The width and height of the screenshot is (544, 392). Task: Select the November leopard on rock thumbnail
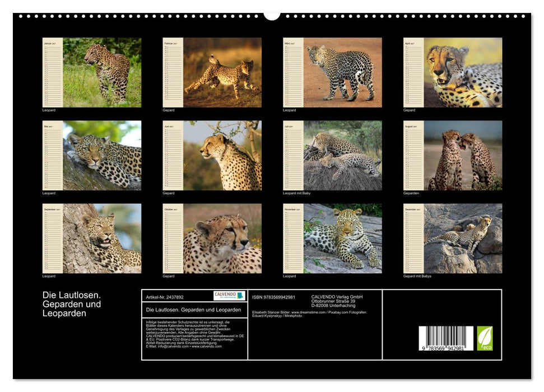tap(332, 239)
